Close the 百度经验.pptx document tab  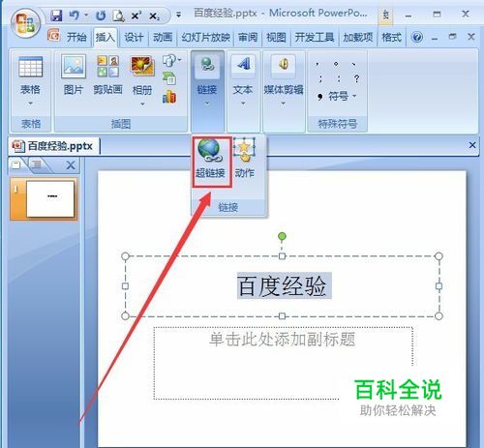(x=472, y=145)
